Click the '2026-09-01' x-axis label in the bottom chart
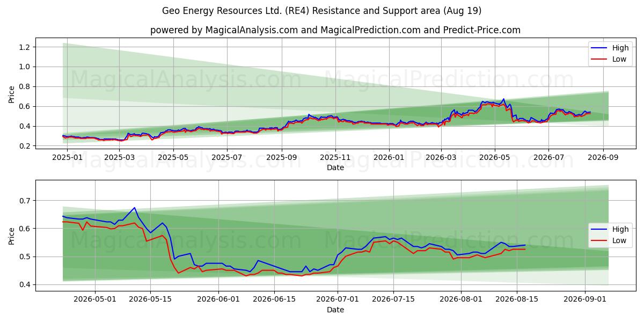Viewport: 644px width, 322px height. coord(584,301)
